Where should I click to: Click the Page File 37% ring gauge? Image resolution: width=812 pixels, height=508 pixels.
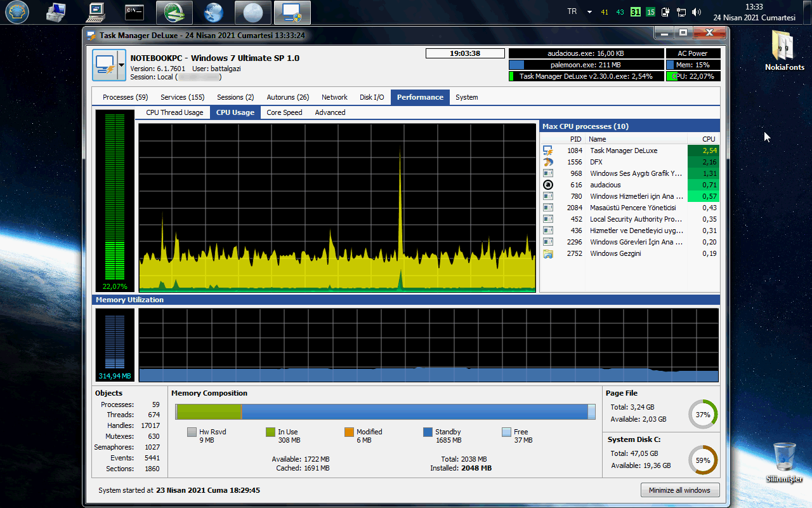(703, 414)
